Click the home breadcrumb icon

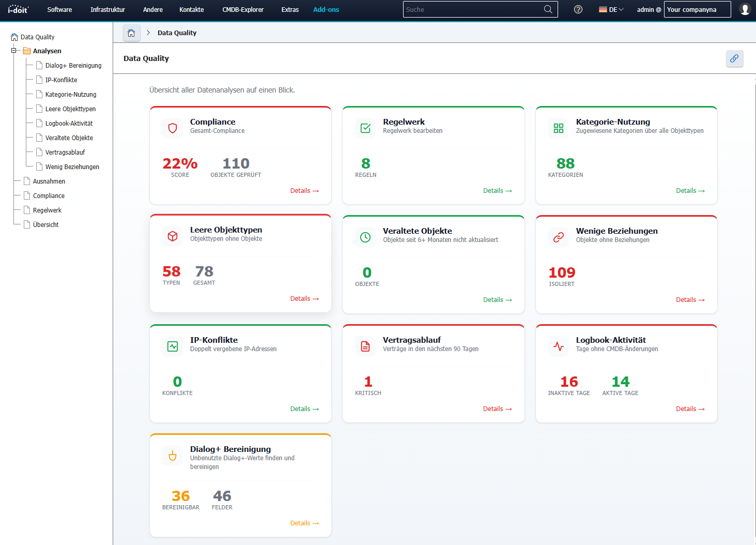coord(132,33)
